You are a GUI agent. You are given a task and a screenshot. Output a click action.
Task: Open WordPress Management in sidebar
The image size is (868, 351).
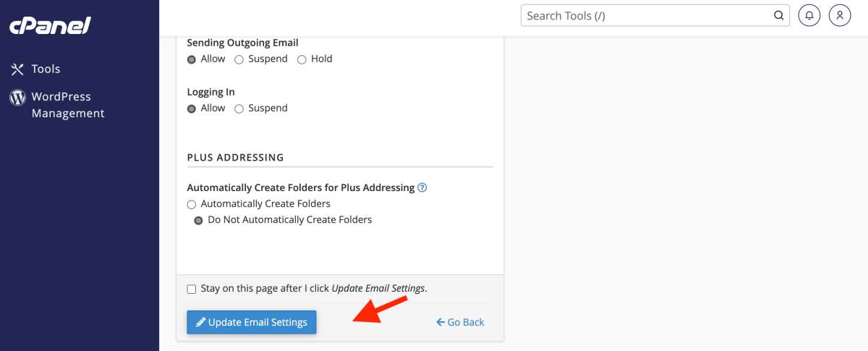click(67, 105)
